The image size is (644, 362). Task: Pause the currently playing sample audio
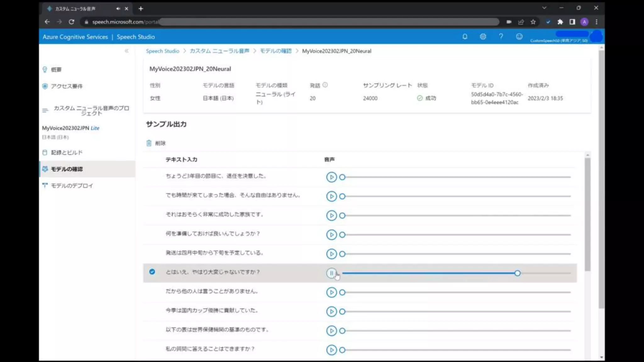tap(331, 273)
